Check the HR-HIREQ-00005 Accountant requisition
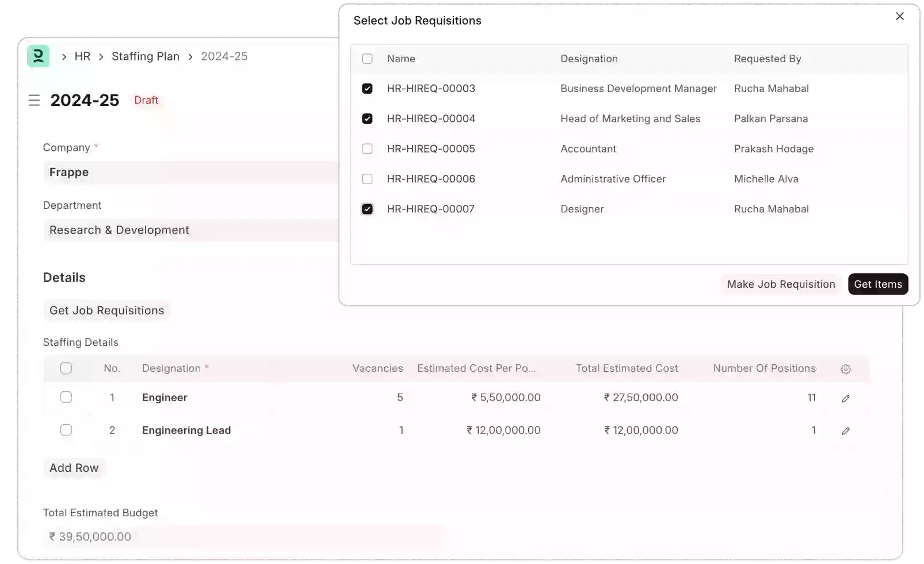Image resolution: width=924 pixels, height=564 pixels. [x=367, y=148]
